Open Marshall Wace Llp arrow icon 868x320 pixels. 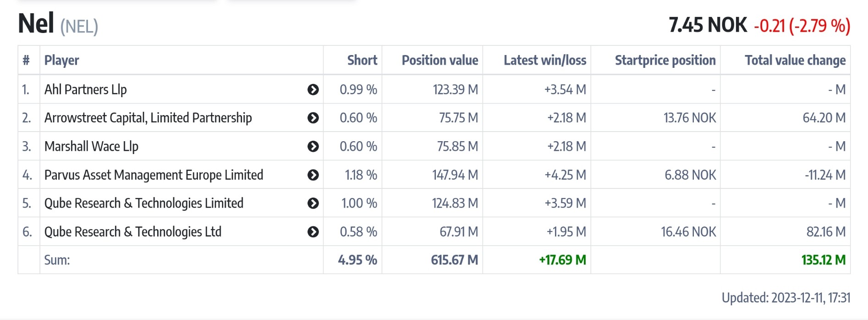coord(313,146)
